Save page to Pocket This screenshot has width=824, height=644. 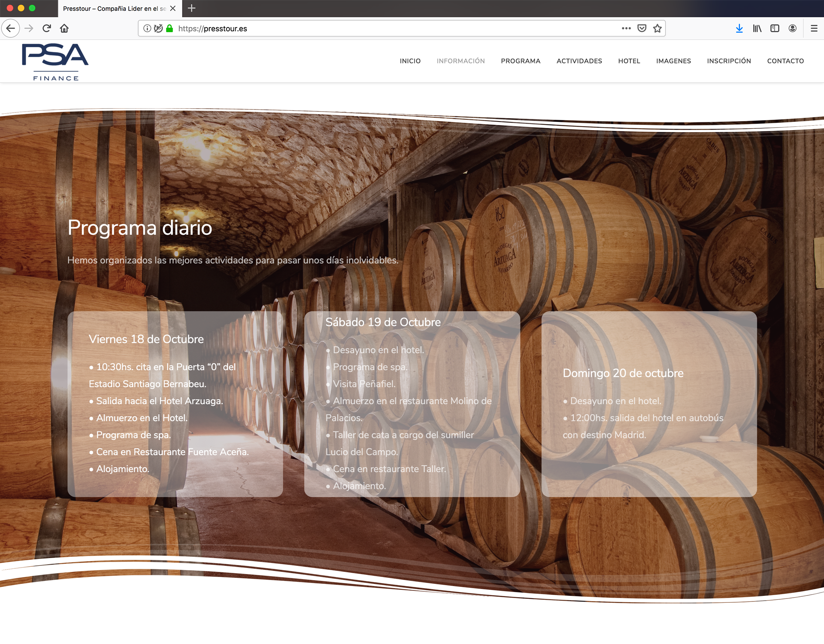(x=642, y=28)
